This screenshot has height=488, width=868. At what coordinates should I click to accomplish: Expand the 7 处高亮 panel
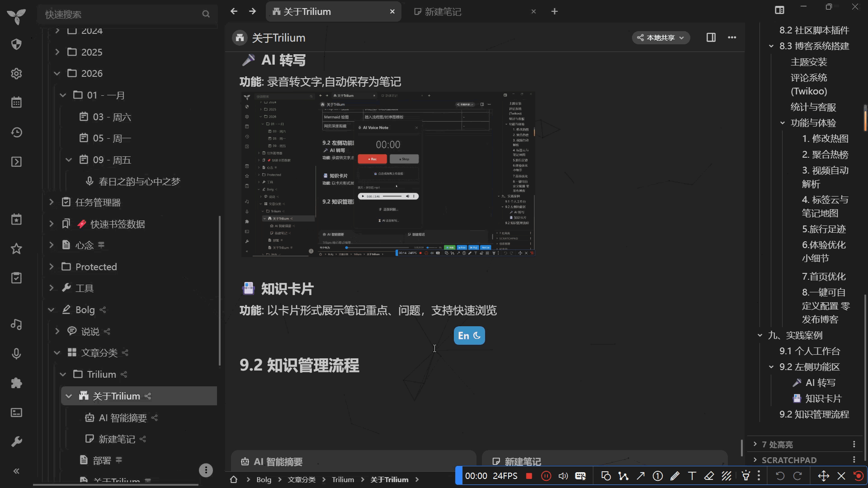coord(755,444)
